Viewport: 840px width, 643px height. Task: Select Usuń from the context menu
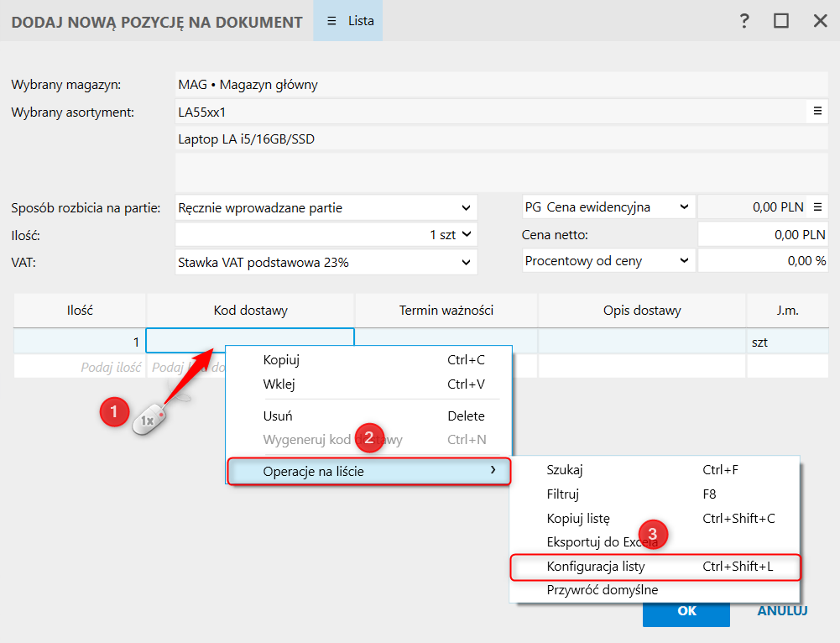tap(278, 416)
